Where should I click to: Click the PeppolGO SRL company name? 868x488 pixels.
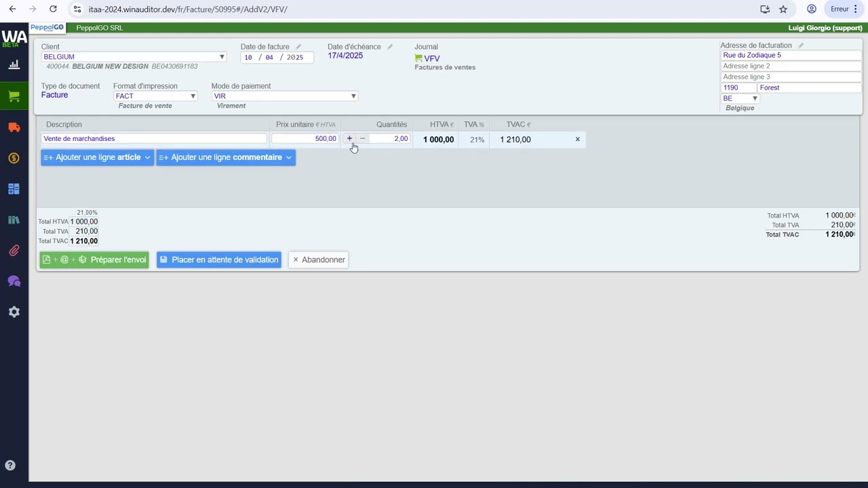[100, 28]
